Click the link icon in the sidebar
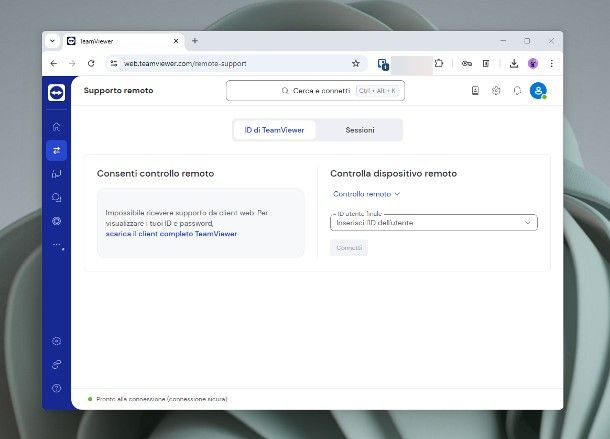This screenshot has width=610, height=439. coord(56,365)
